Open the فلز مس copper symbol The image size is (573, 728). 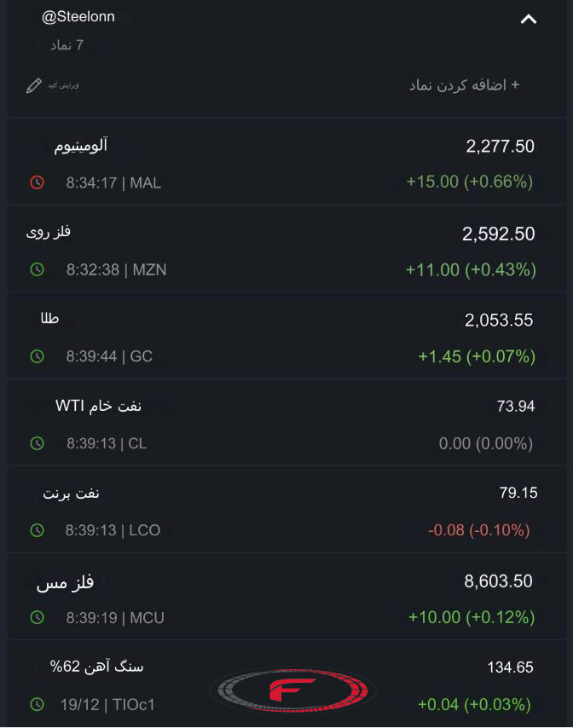286,597
